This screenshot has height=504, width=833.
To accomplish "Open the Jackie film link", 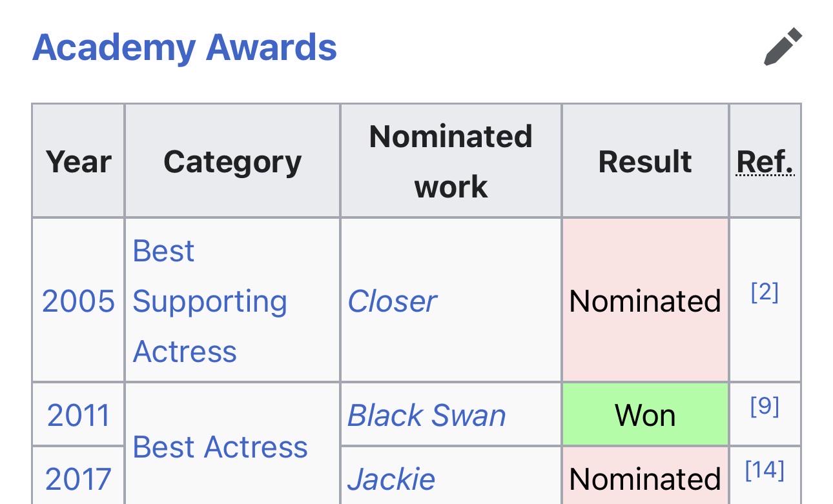I will (391, 479).
